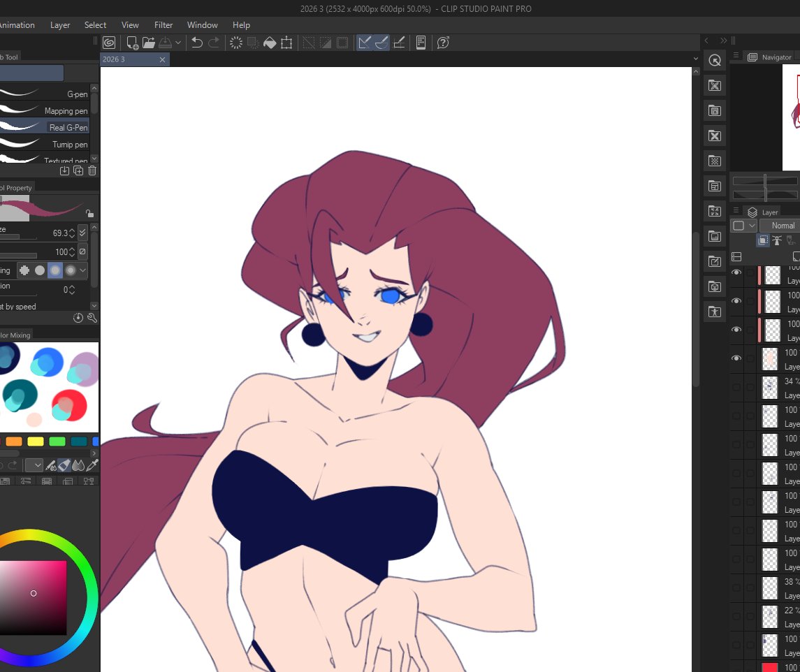
Task: Open the Select menu
Action: (96, 25)
